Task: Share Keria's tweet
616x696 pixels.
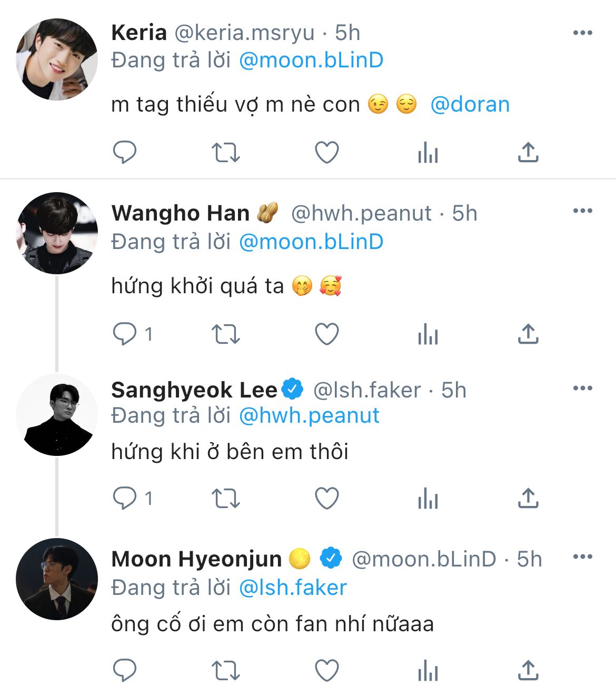Action: [x=528, y=153]
